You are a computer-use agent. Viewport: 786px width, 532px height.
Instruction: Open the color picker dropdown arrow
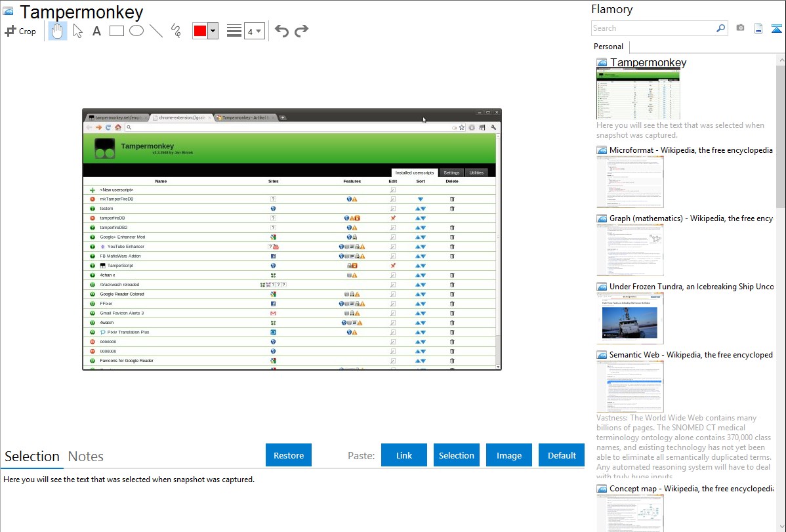click(x=213, y=31)
